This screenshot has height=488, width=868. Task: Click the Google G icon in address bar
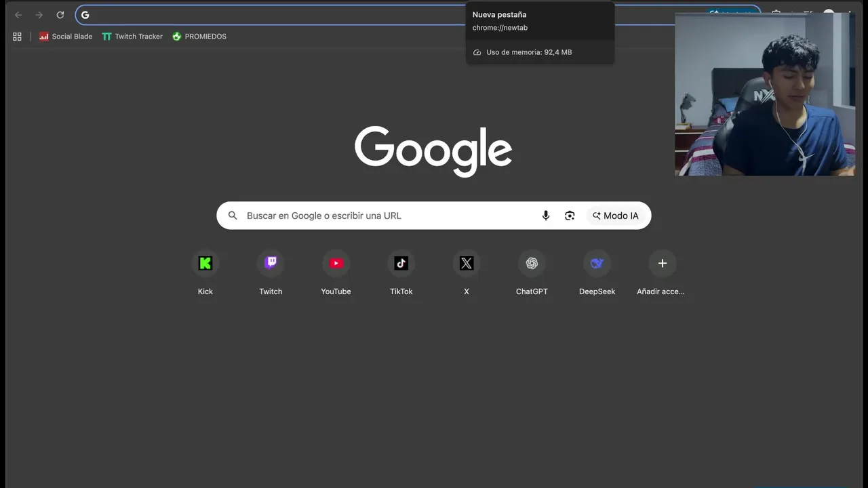click(85, 15)
